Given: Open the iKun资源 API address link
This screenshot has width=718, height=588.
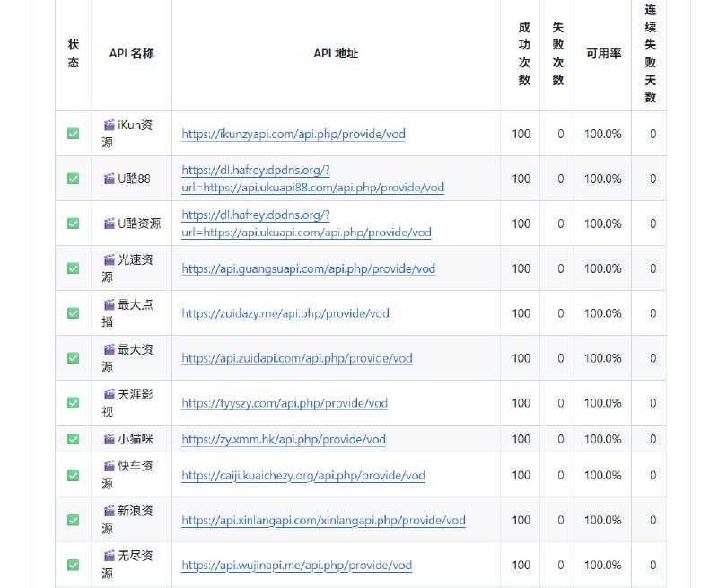Looking at the screenshot, I should click(x=292, y=133).
